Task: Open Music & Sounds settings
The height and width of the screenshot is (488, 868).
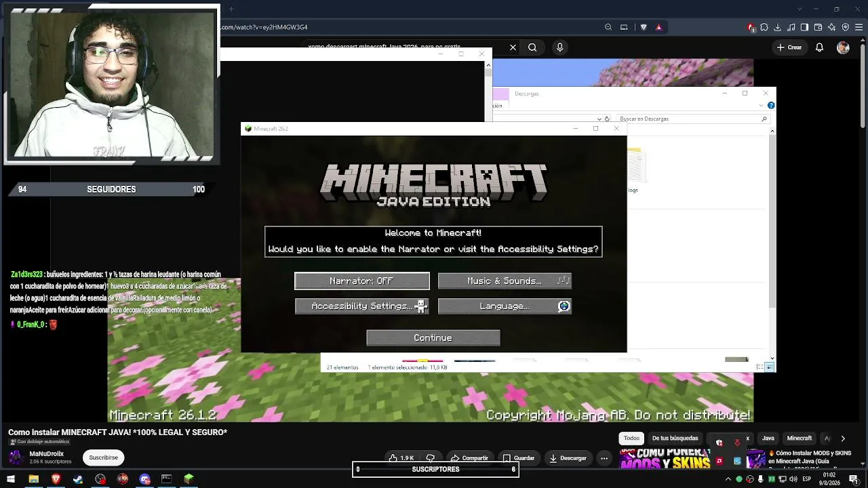Action: [x=505, y=281]
